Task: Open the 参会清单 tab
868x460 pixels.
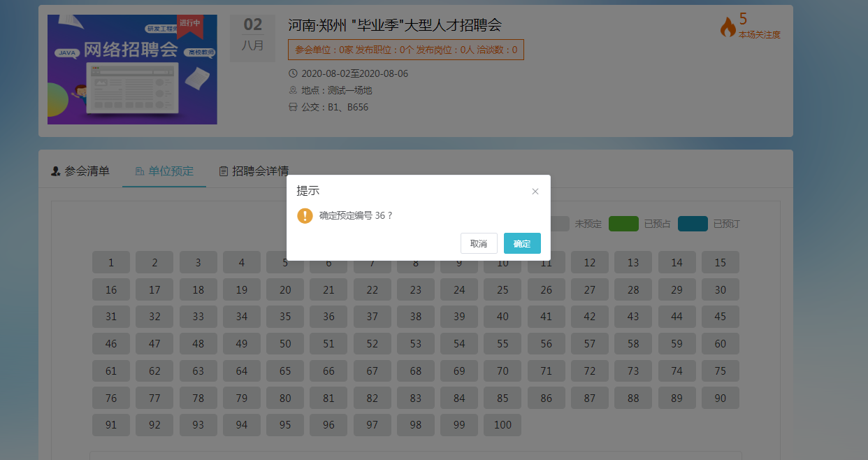Action: coord(80,171)
